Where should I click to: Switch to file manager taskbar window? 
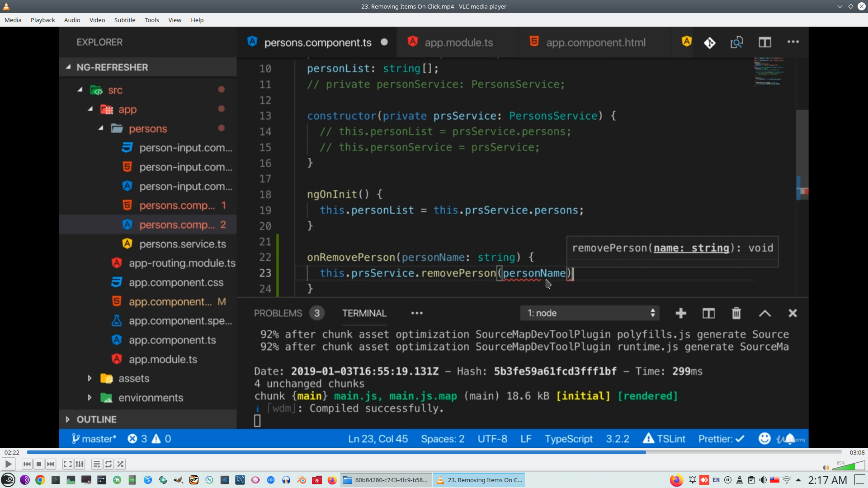point(387,480)
